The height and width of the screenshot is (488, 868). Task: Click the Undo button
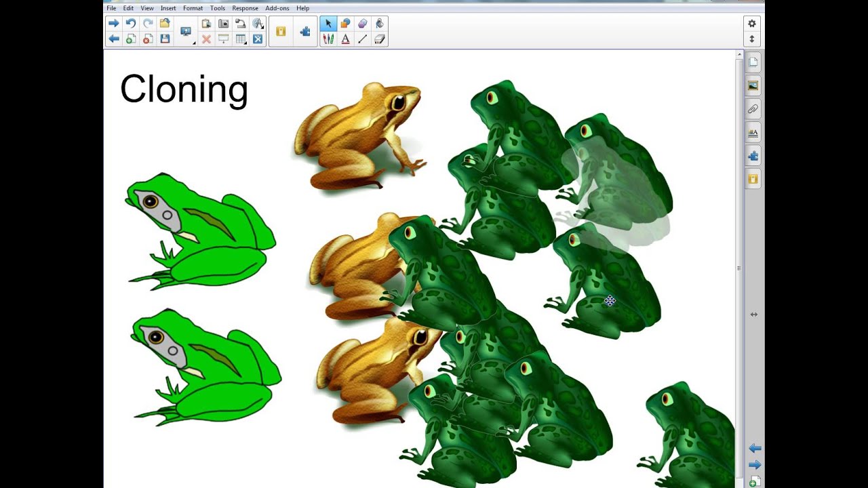pos(131,23)
